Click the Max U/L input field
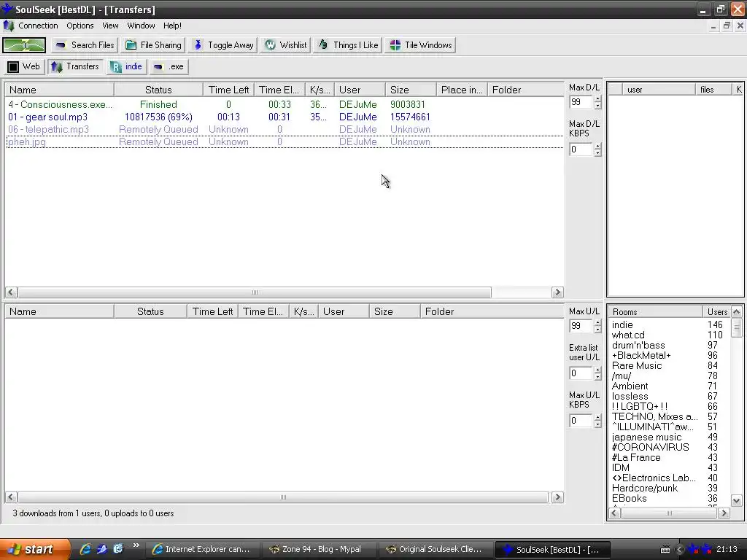The width and height of the screenshot is (747, 560). point(581,326)
